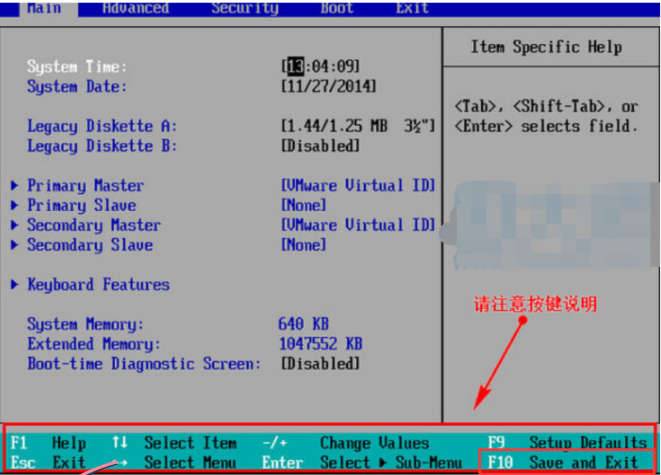Toggle Legacy Diskette B Disabled setting

[321, 146]
